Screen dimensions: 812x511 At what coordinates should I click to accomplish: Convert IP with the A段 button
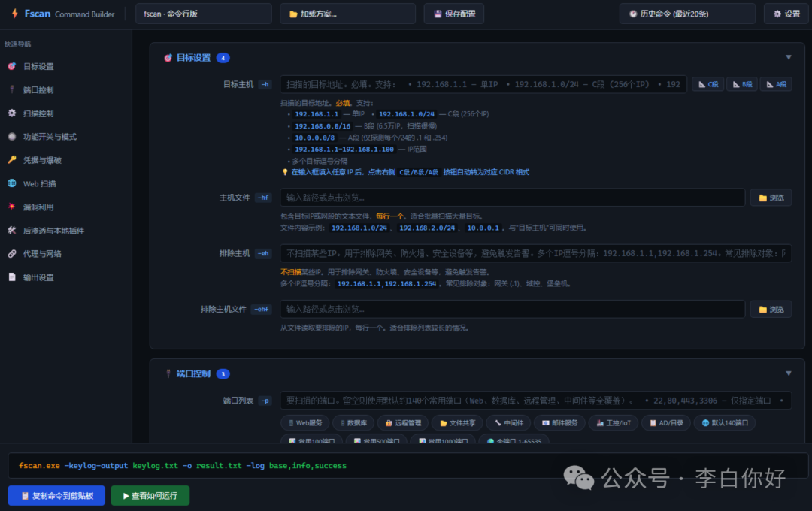[x=776, y=84]
